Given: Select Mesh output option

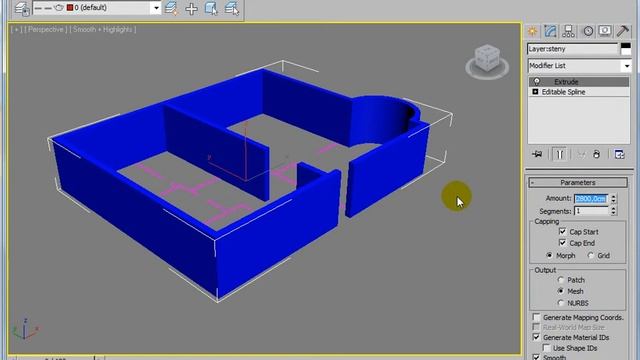Looking at the screenshot, I should (561, 291).
